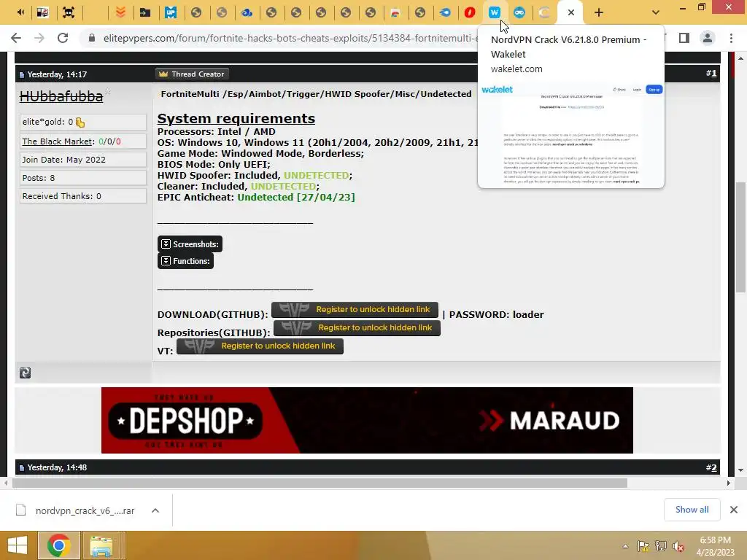Screen dimensions: 747x560
Task: Click the post icon beside Yesterday, 14:17
Action: [x=21, y=75]
